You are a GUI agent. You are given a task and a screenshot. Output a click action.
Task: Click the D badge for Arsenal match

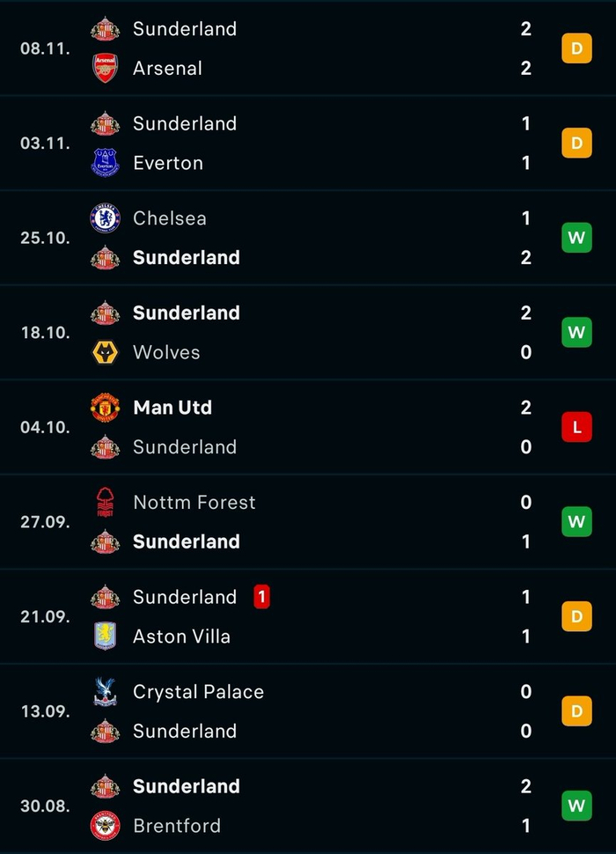click(x=576, y=48)
